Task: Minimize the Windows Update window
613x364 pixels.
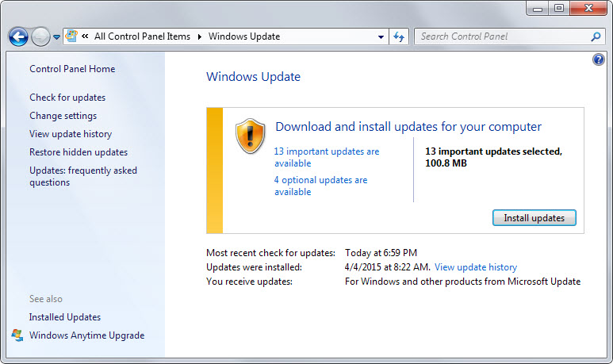Action: click(538, 8)
